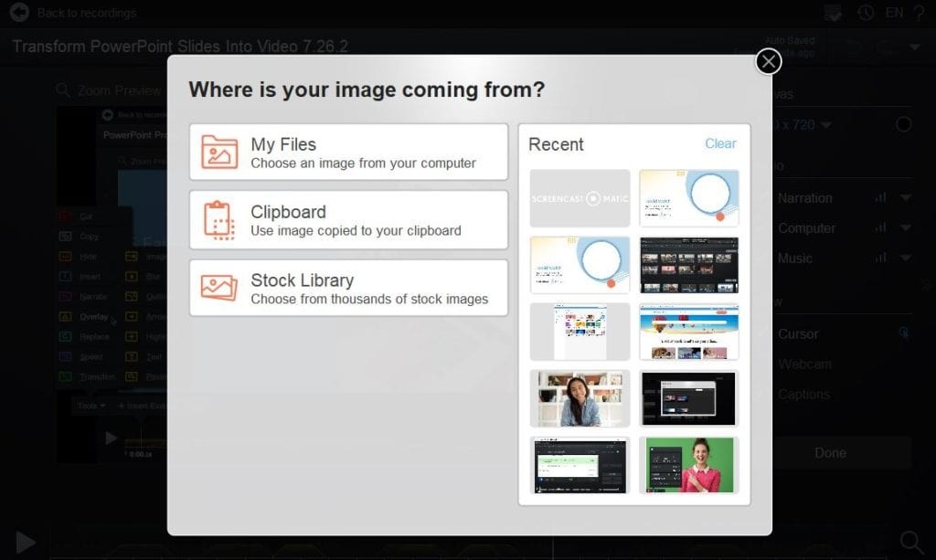Open the Narration options dropdown
The height and width of the screenshot is (560, 936).
(x=908, y=198)
